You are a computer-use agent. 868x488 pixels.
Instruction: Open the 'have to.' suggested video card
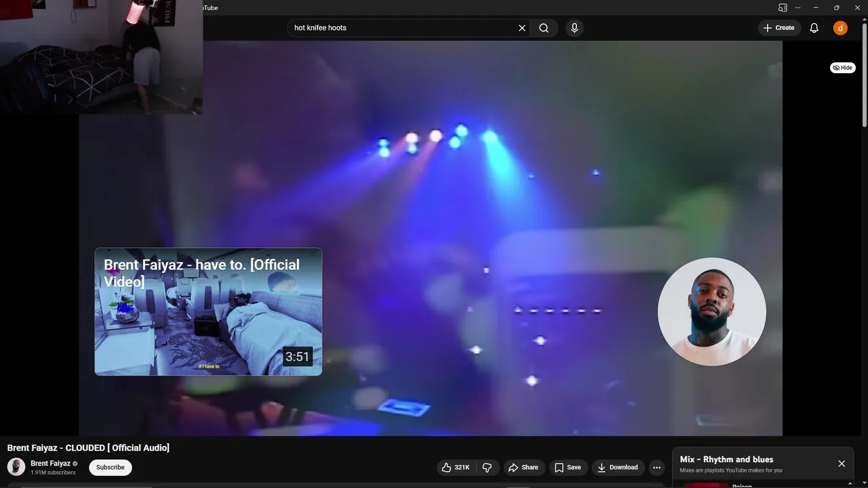208,312
